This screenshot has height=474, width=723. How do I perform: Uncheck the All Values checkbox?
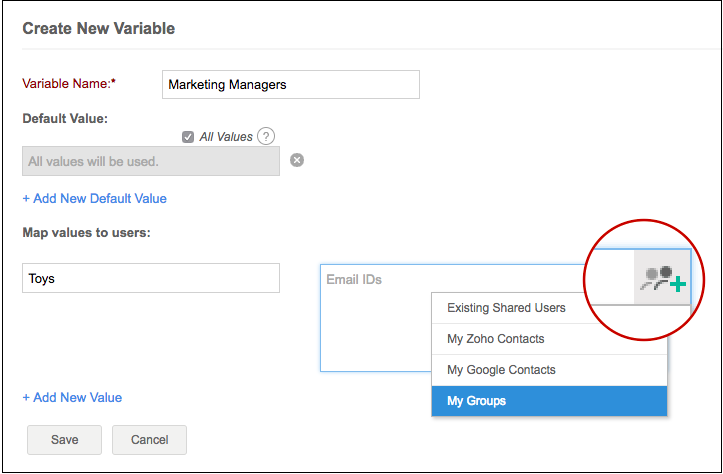tap(188, 137)
